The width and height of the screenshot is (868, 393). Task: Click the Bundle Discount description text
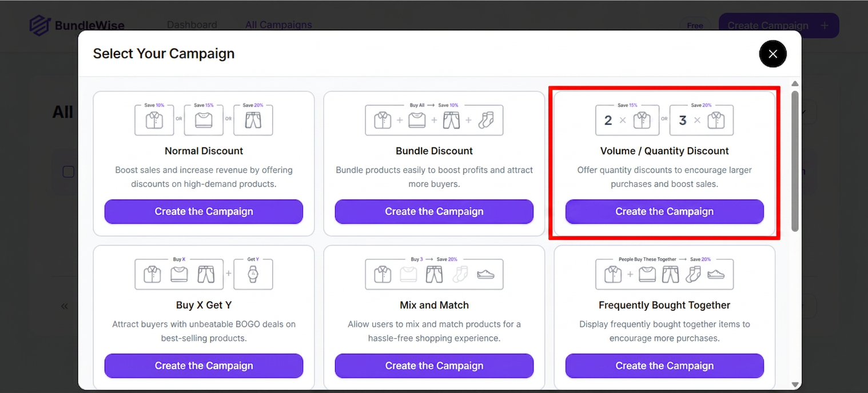434,177
